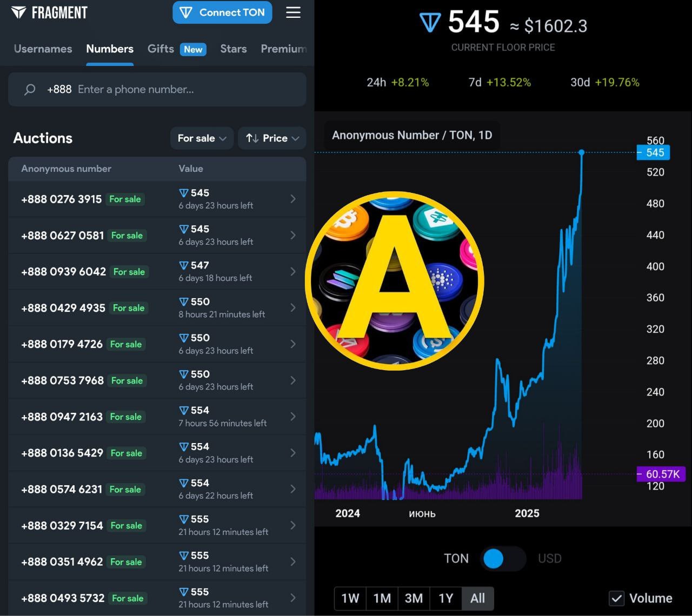Switch the TON/USD toggle
Image resolution: width=692 pixels, height=616 pixels.
503,559
